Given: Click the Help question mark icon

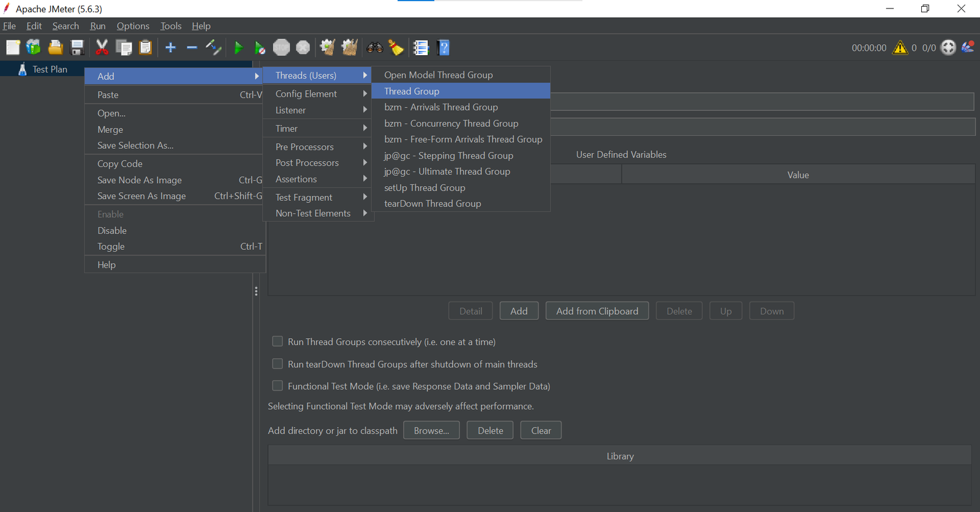Looking at the screenshot, I should (443, 47).
